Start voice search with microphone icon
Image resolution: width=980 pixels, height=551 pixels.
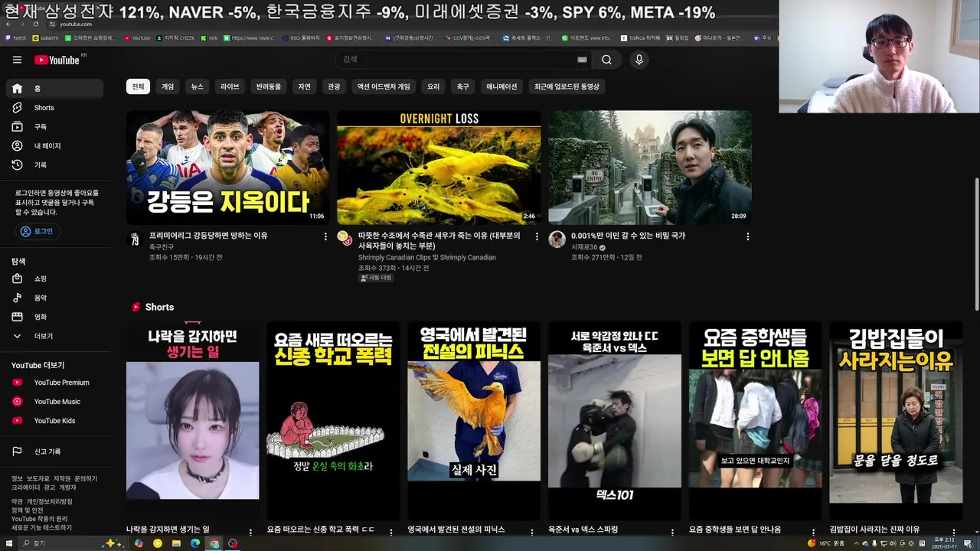pyautogui.click(x=639, y=60)
